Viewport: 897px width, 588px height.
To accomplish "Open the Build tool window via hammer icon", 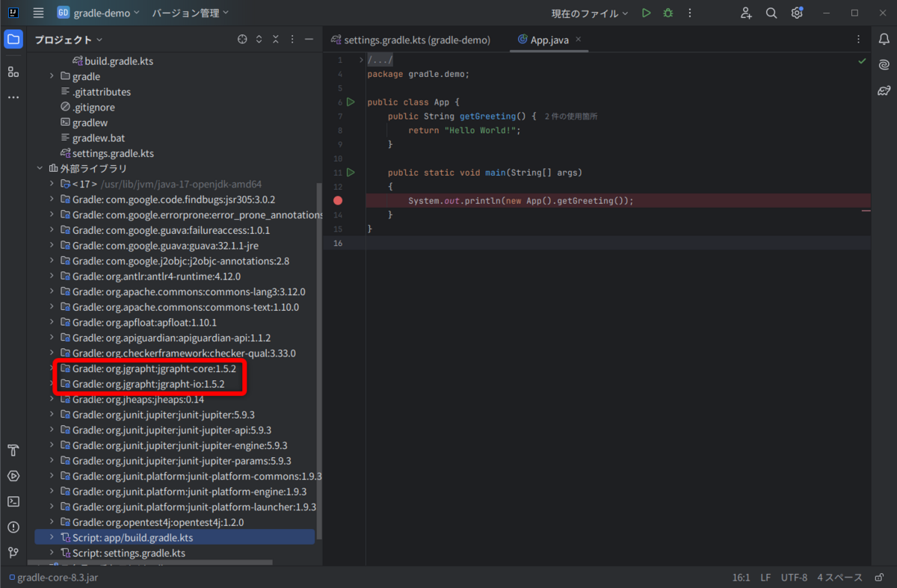I will pos(13,451).
